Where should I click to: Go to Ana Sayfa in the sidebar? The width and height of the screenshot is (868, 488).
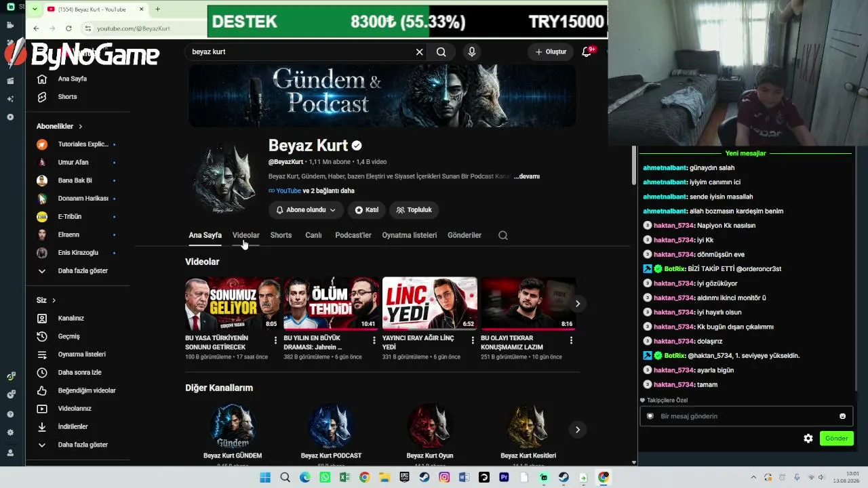coord(73,79)
